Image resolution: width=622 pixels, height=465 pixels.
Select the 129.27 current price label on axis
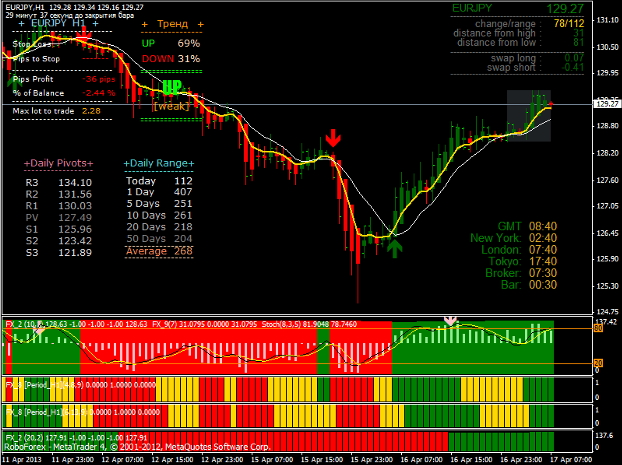604,103
